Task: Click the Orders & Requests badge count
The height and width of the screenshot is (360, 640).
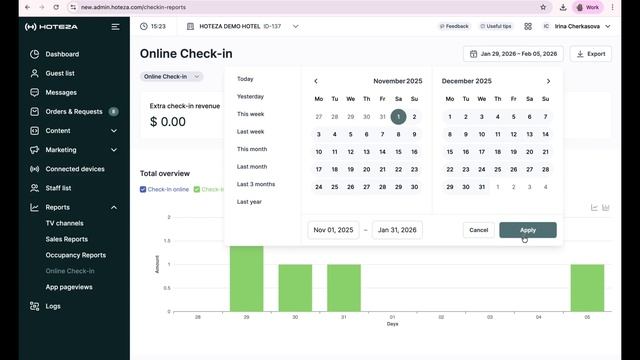Action: (x=113, y=111)
